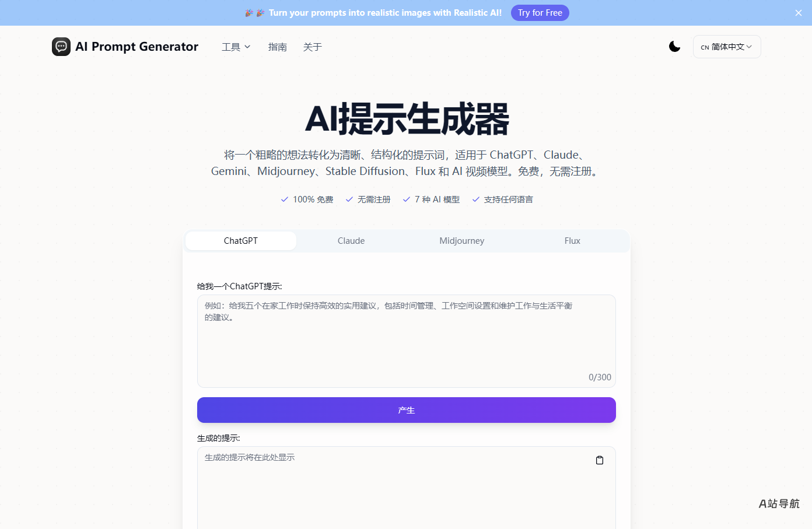Switch to the Claude tab
The width and height of the screenshot is (812, 529).
tap(351, 241)
